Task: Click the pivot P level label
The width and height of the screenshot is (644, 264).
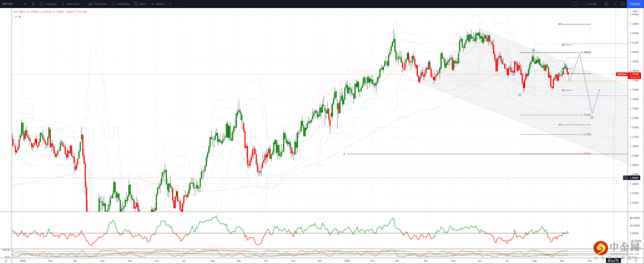Action: (344, 154)
